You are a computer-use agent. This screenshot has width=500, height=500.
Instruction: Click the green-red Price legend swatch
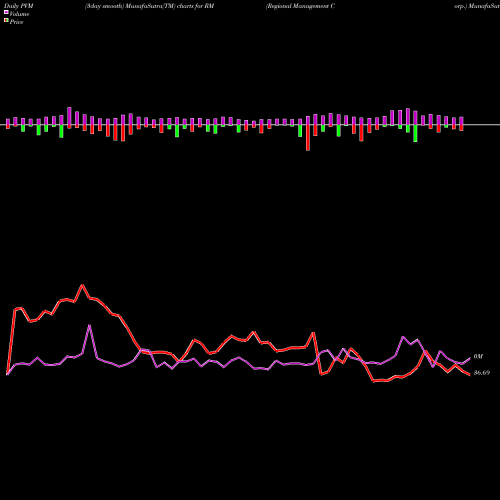(x=6, y=21)
